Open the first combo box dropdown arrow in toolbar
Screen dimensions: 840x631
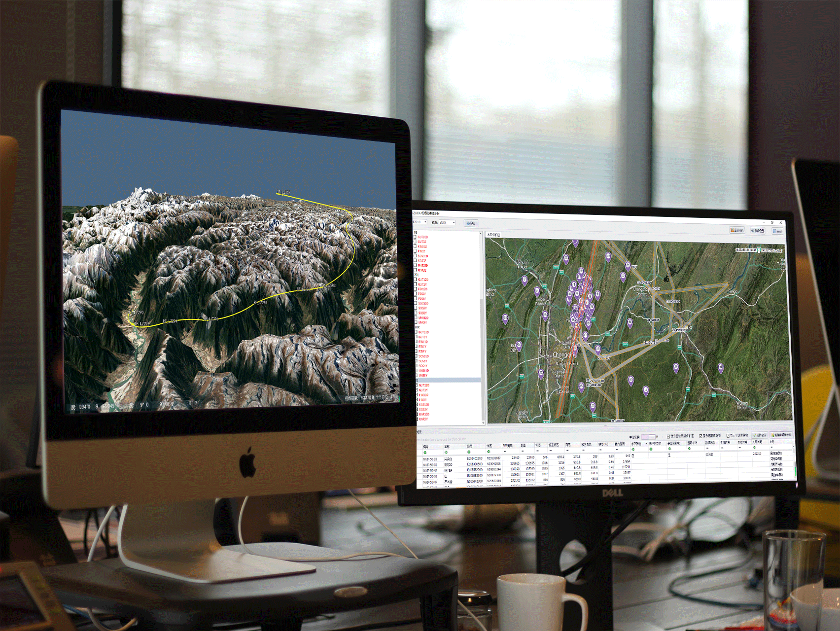pos(425,222)
